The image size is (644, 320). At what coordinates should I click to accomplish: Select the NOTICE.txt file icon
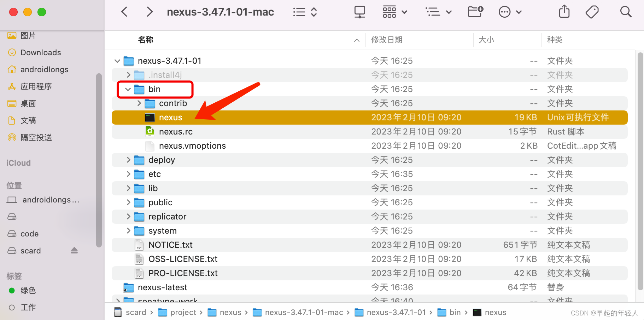coord(139,245)
